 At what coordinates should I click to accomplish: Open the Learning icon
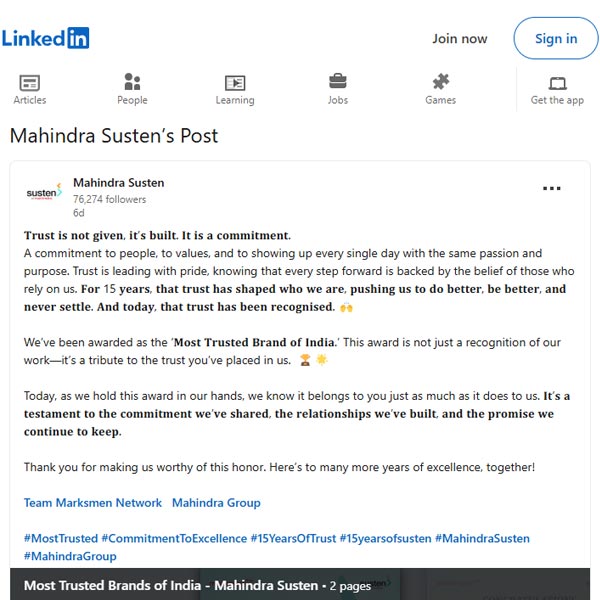point(235,83)
